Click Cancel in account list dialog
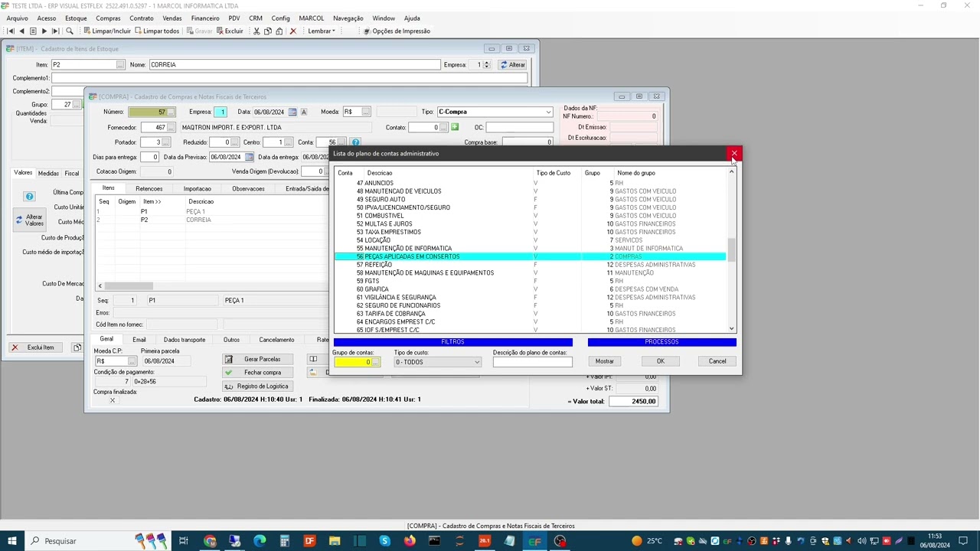 click(717, 361)
